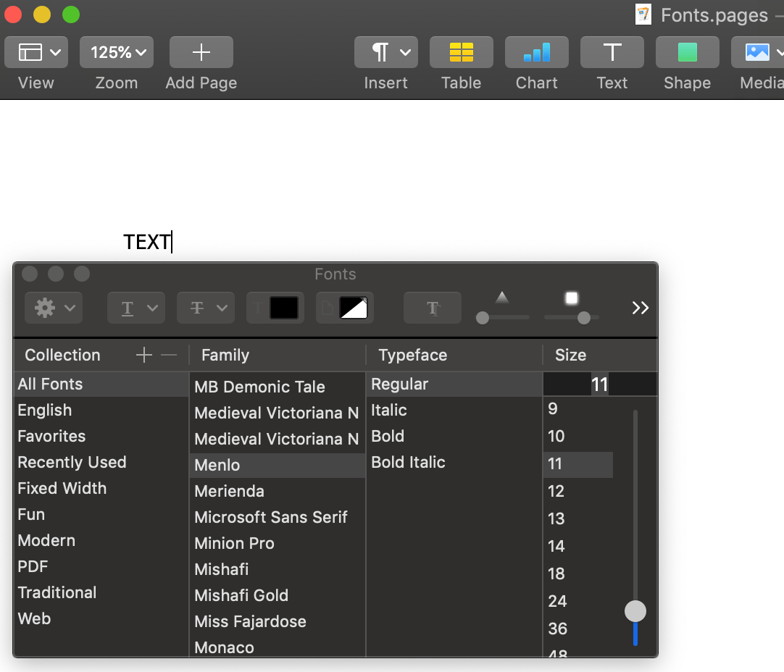Click the vertical font size slider knob
This screenshot has height=672, width=784.
(635, 611)
